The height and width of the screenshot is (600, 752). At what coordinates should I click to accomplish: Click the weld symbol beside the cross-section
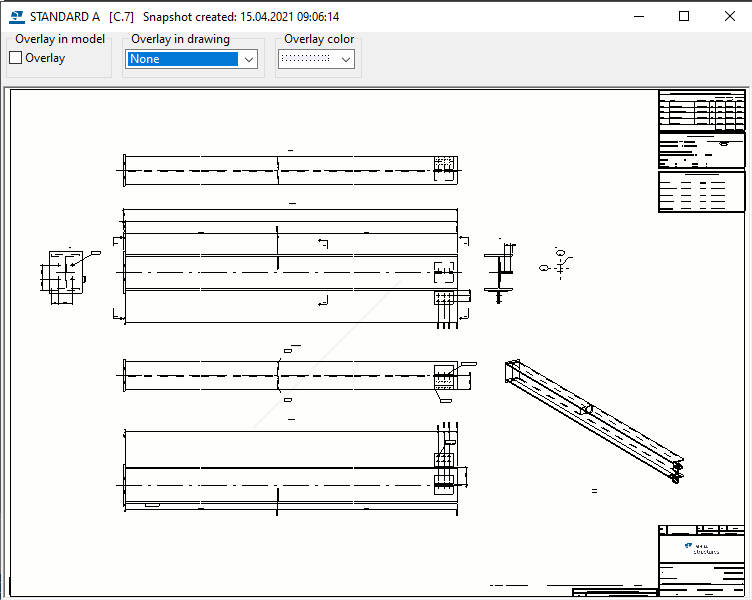coord(558,263)
